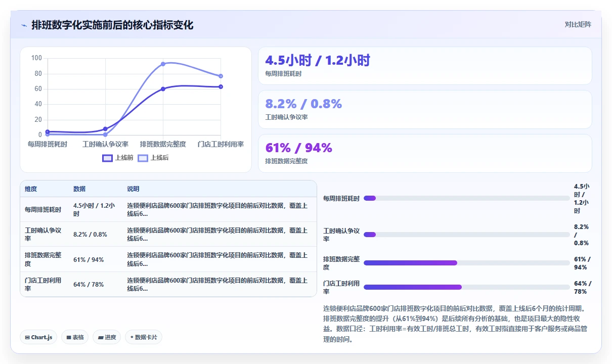Click the 61% / 94% metric card
This screenshot has width=612, height=364.
coord(425,153)
